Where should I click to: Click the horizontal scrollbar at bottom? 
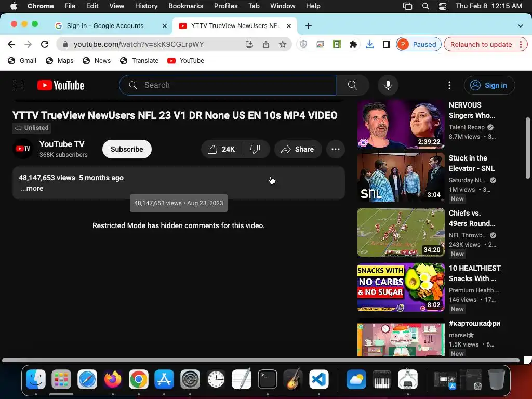click(x=261, y=361)
